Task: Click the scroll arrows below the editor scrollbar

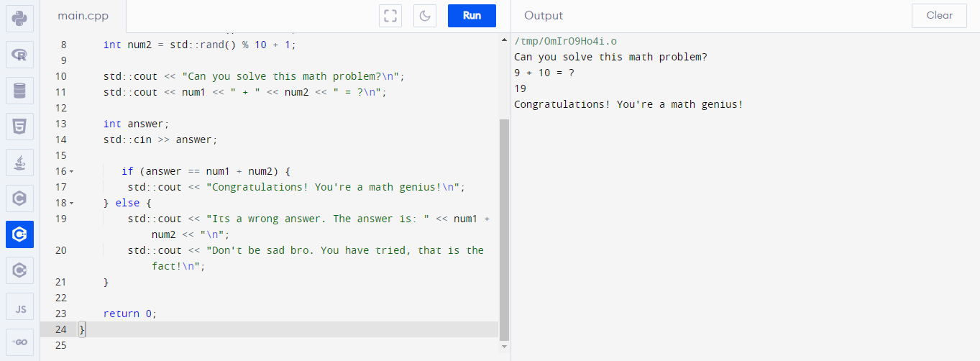Action: 504,347
